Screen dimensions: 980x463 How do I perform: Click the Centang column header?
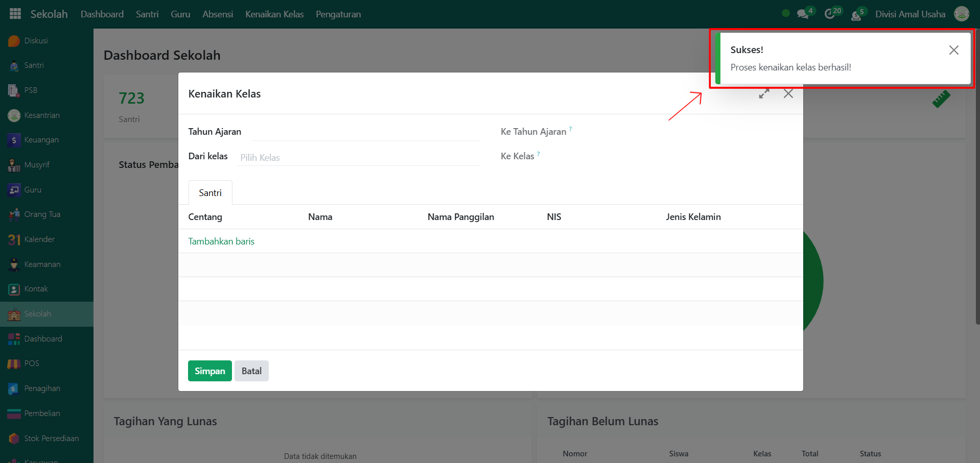[205, 217]
